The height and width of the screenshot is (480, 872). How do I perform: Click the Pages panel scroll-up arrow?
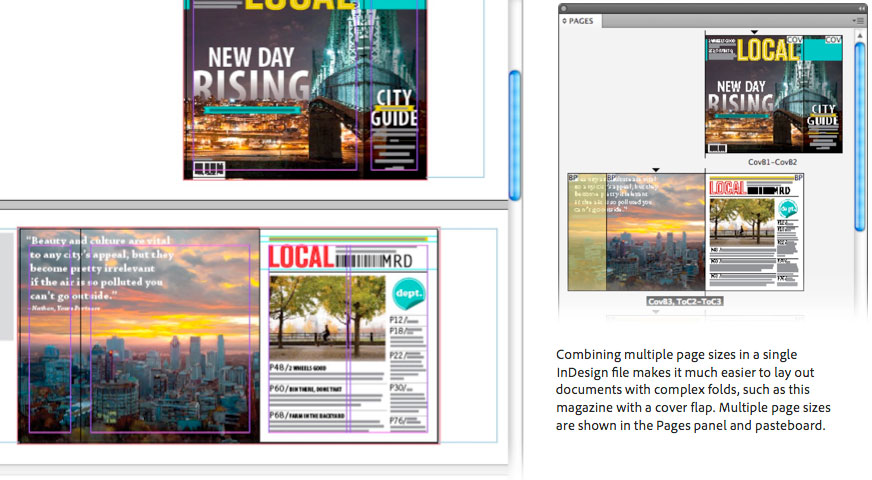pos(860,36)
